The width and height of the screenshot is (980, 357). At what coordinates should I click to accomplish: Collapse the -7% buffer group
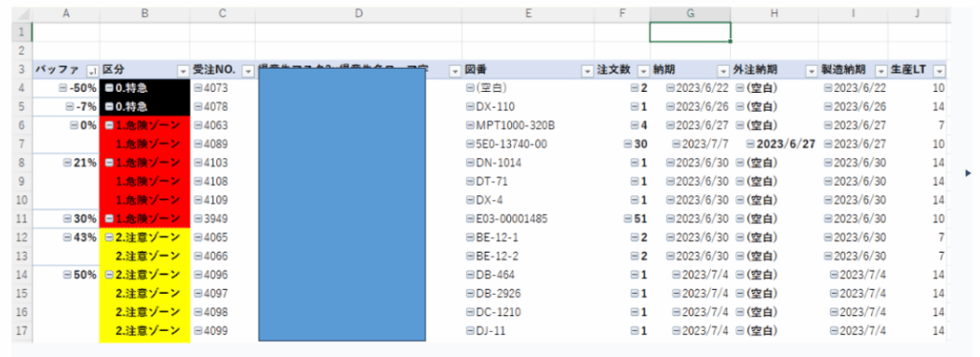(x=70, y=106)
